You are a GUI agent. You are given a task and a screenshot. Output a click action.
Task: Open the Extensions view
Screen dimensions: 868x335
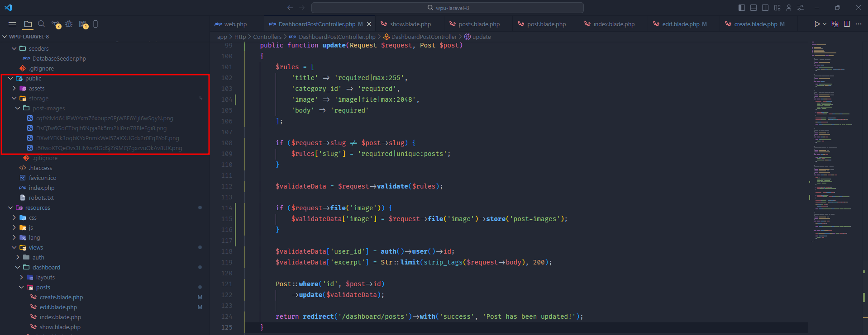83,24
